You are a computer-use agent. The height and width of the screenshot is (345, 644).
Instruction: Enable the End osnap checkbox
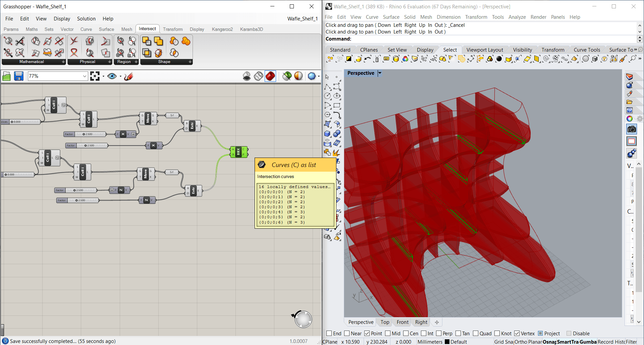(x=329, y=333)
